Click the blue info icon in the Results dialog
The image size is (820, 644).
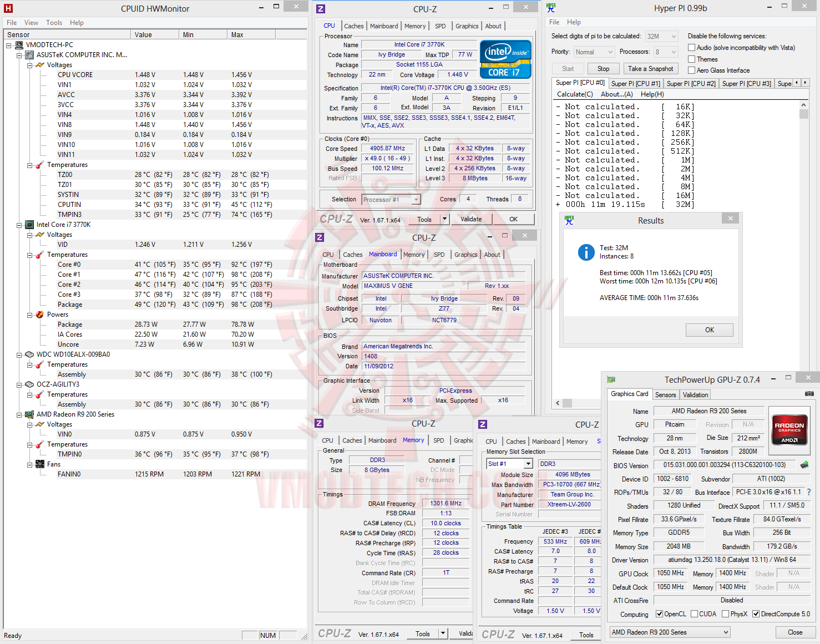pos(586,252)
